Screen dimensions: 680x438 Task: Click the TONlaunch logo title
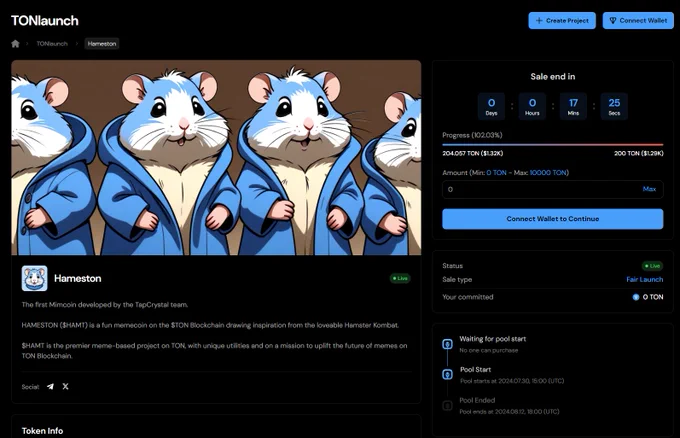click(x=45, y=21)
